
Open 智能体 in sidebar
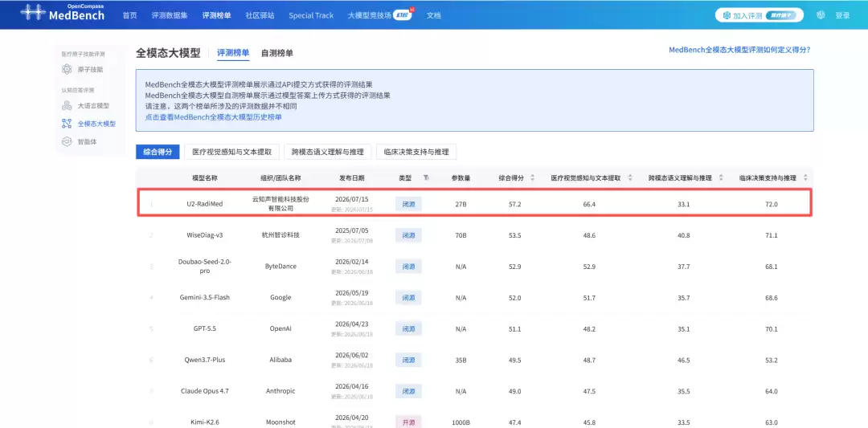point(87,141)
